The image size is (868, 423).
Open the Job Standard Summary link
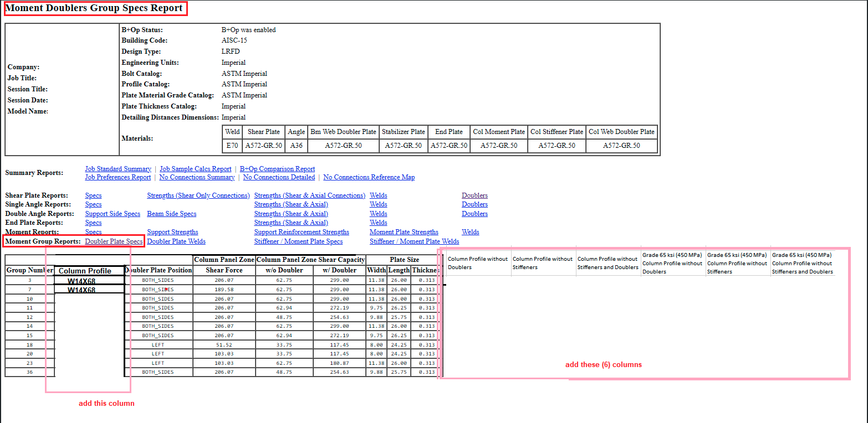(x=118, y=169)
